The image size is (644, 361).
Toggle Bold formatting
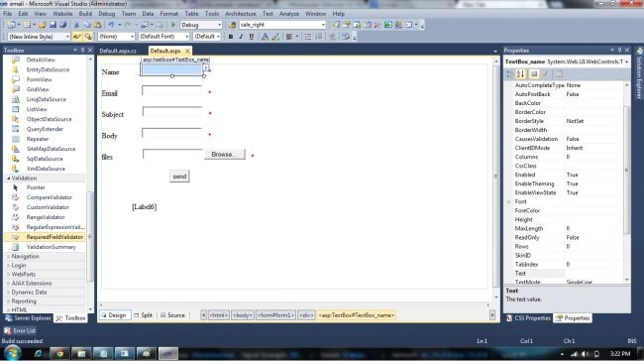231,37
